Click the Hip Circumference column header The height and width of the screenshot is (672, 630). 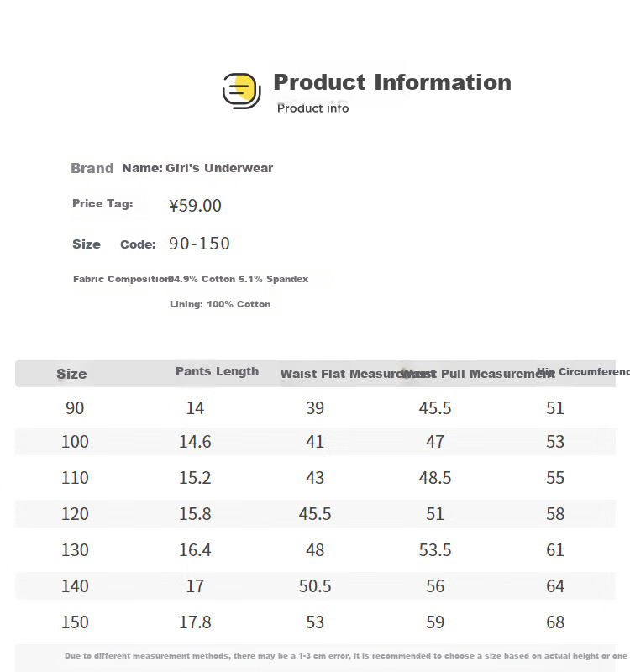click(583, 371)
